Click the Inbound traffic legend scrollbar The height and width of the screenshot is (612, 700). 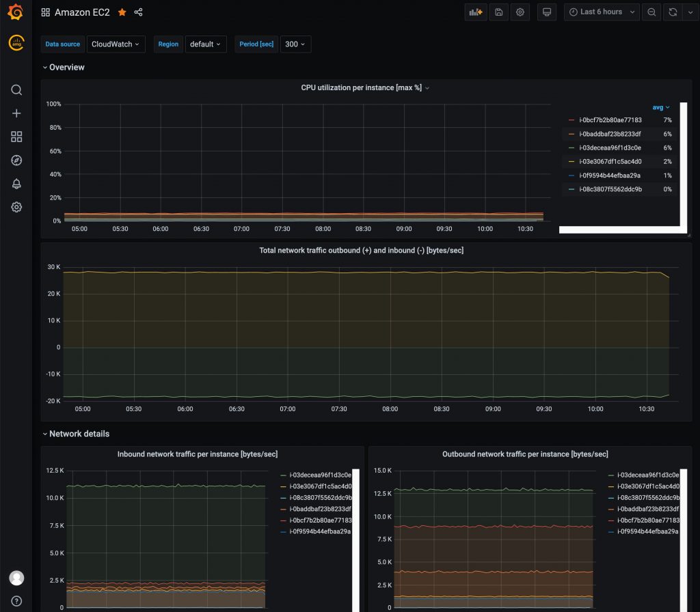point(355,540)
